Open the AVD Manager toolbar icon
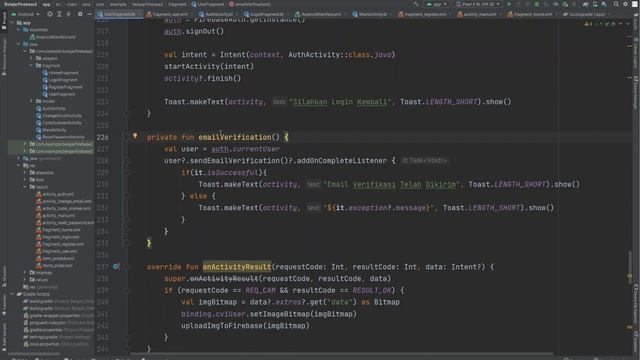640x360 pixels. coord(595,4)
